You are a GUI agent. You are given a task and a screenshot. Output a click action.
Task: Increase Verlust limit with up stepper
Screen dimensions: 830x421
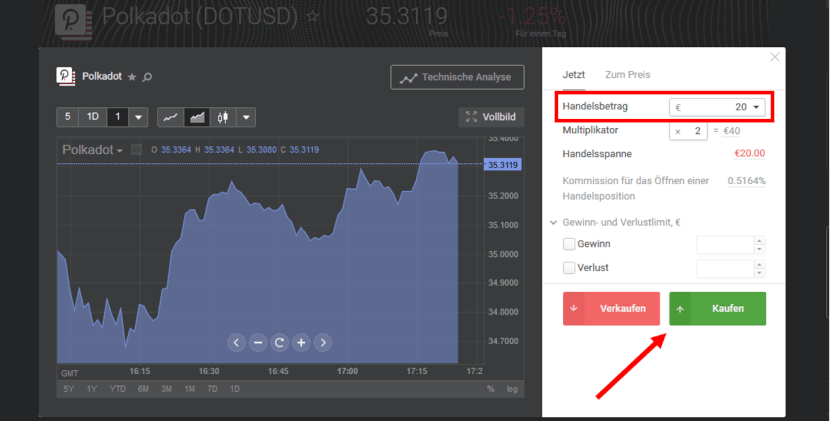(760, 264)
